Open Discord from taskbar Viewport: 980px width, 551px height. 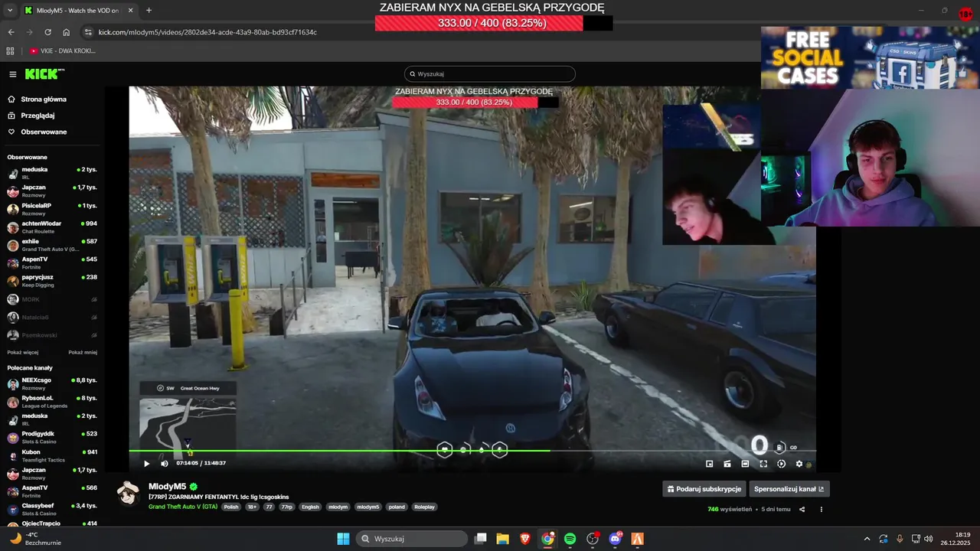(615, 539)
